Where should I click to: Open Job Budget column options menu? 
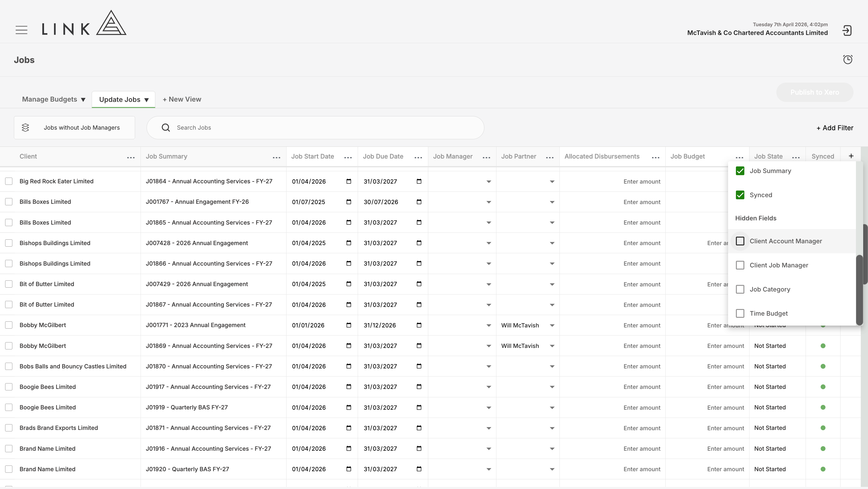point(740,157)
